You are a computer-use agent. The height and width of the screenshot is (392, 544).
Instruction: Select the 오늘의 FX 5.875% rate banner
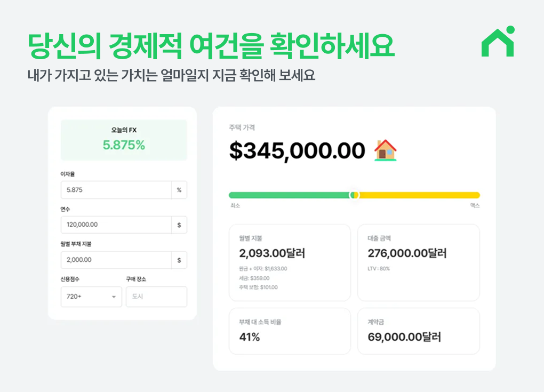click(124, 140)
